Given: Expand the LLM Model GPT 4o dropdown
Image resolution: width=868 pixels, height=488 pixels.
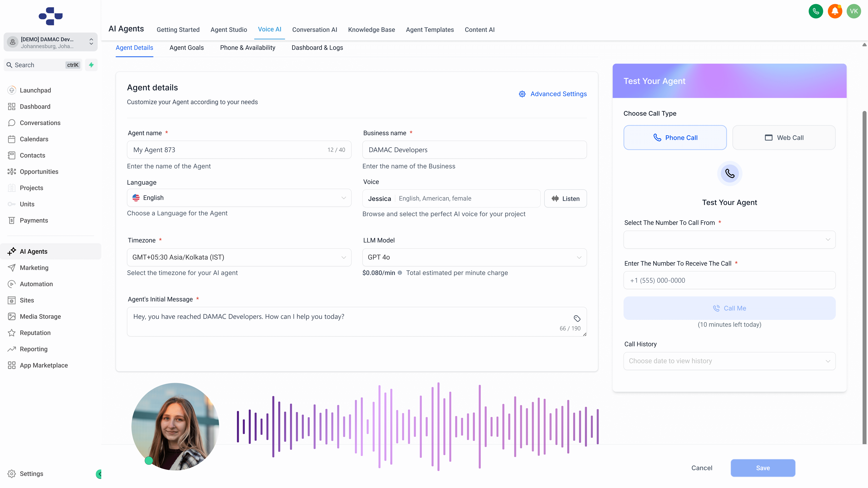Looking at the screenshot, I should point(474,257).
